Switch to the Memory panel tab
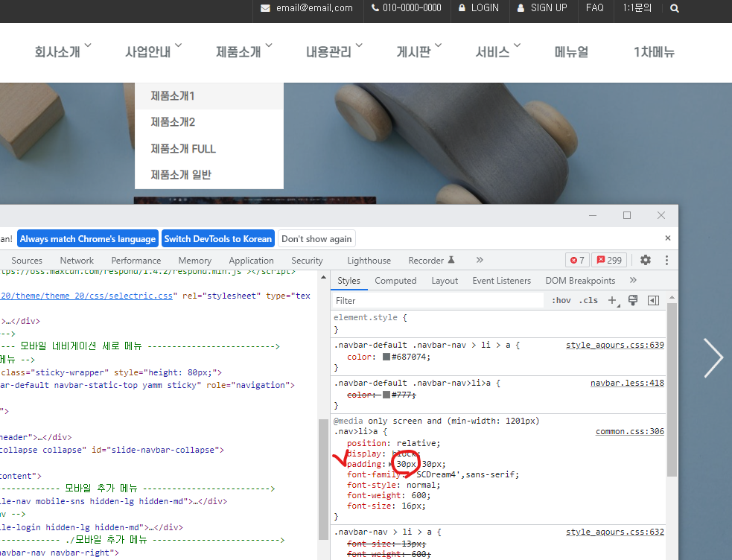The width and height of the screenshot is (732, 560). click(194, 261)
